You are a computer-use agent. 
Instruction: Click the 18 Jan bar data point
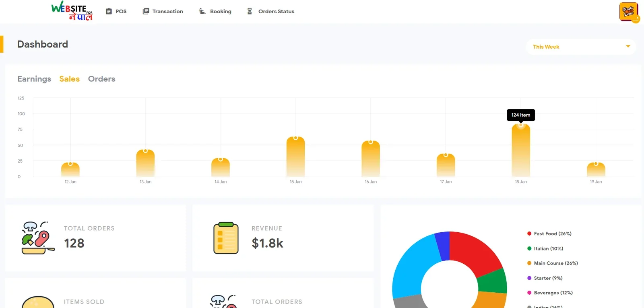coord(521,125)
